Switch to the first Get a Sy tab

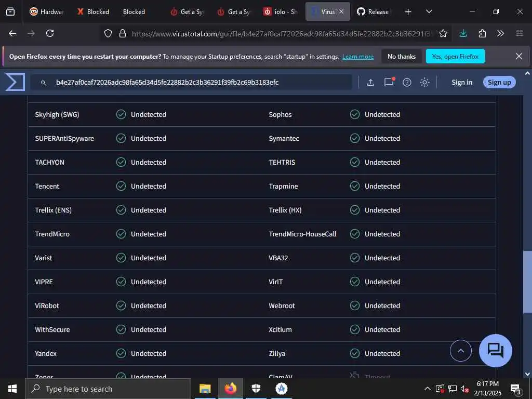pyautogui.click(x=187, y=11)
